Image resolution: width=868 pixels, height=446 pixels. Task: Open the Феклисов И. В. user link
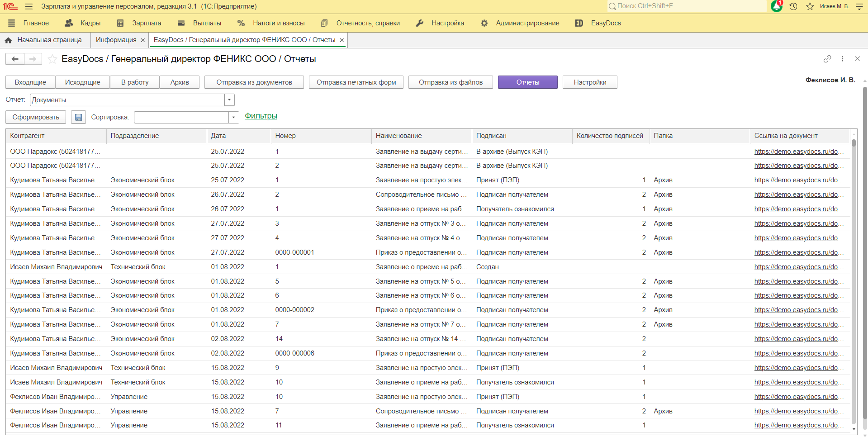pos(830,80)
